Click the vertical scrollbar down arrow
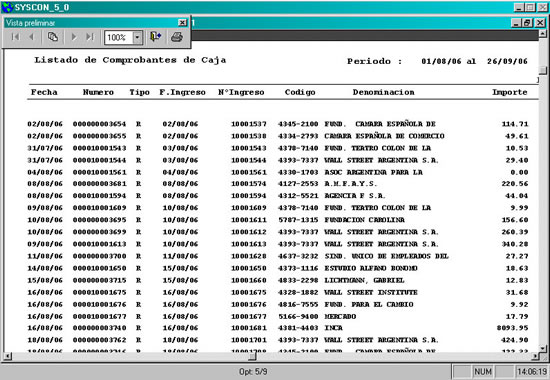This screenshot has width=550, height=380. point(543,348)
